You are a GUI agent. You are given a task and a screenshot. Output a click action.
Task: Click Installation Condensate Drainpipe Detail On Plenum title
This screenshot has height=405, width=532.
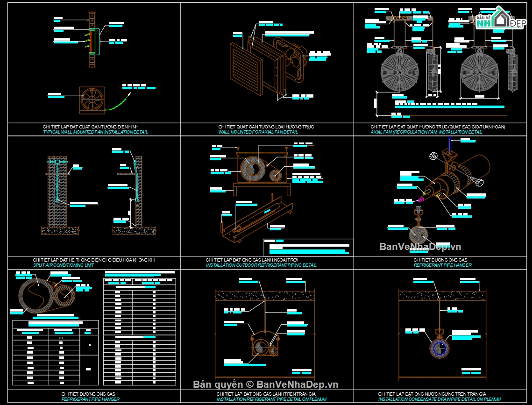pyautogui.click(x=440, y=399)
